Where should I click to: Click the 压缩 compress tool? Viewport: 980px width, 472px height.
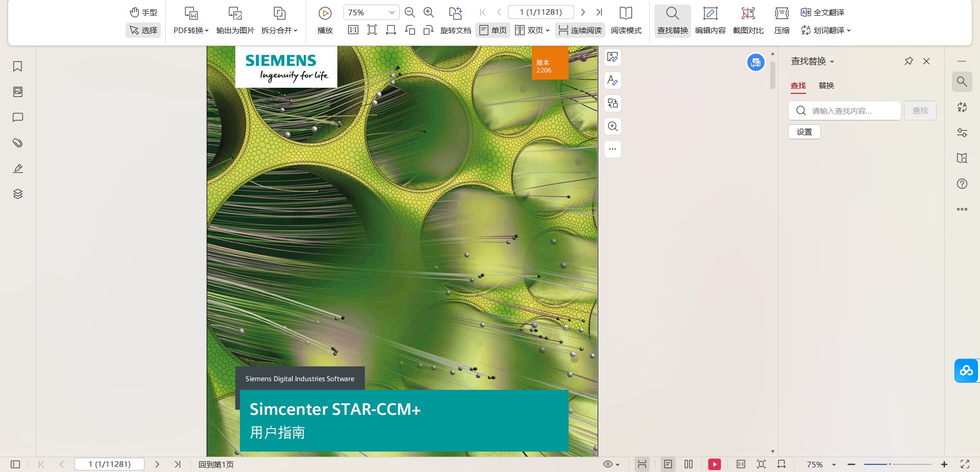click(x=782, y=21)
